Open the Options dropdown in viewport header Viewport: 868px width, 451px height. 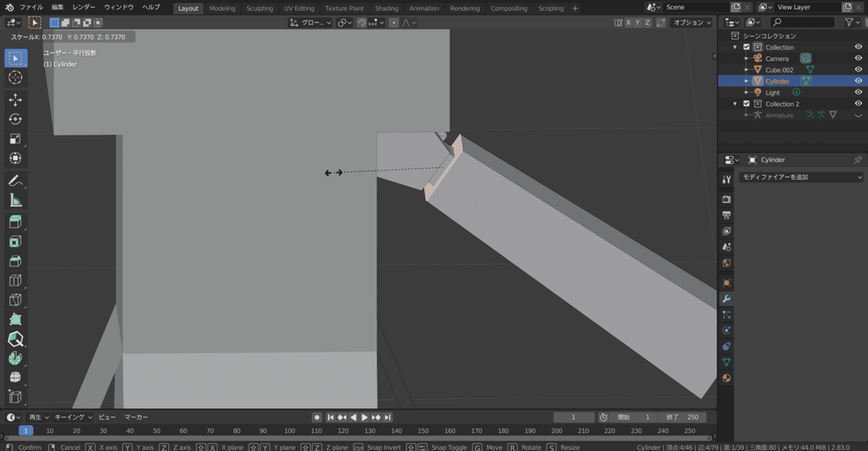[x=692, y=22]
